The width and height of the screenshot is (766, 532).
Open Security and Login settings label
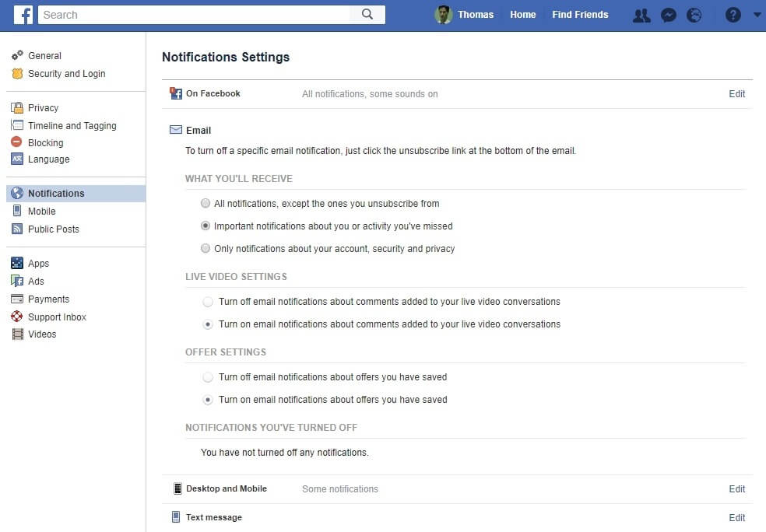tap(66, 74)
